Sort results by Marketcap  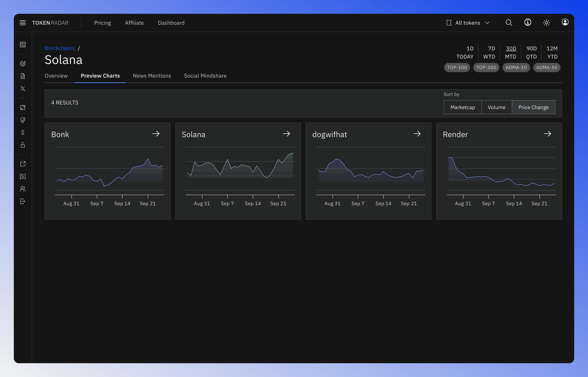462,107
